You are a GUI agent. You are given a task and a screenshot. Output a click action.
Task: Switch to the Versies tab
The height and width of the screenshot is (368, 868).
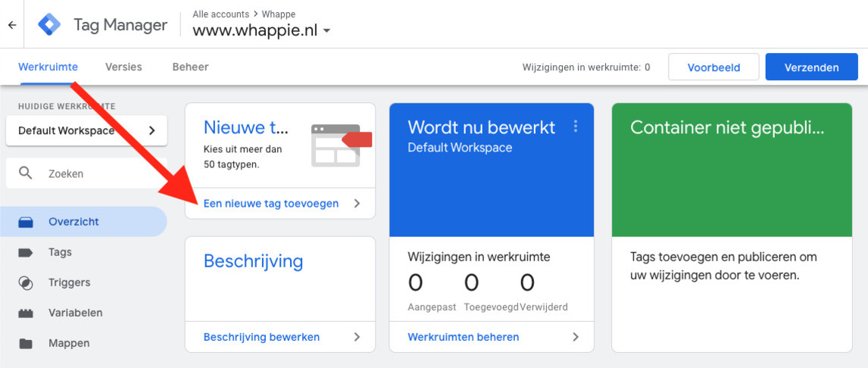pyautogui.click(x=123, y=67)
